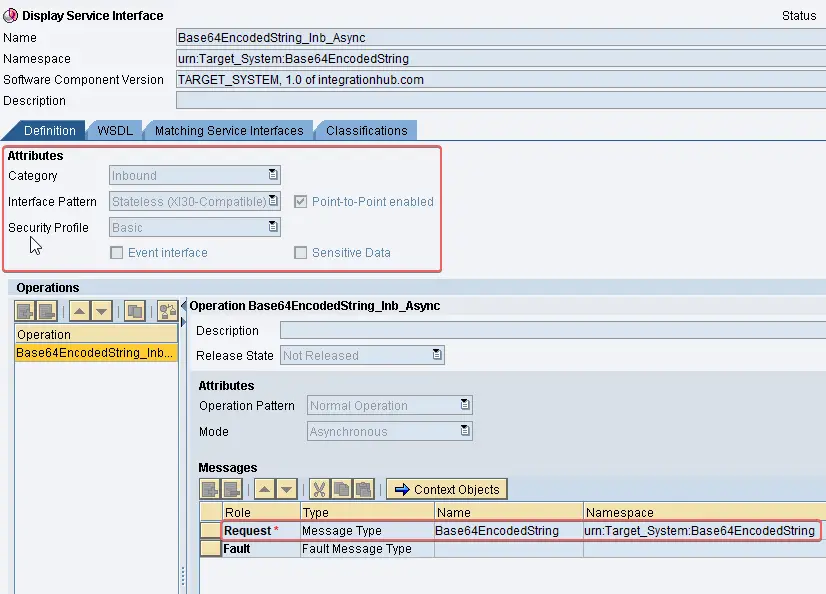Click delete message row icon in Messages toolbar
Screen dimensions: 826x594
click(232, 489)
